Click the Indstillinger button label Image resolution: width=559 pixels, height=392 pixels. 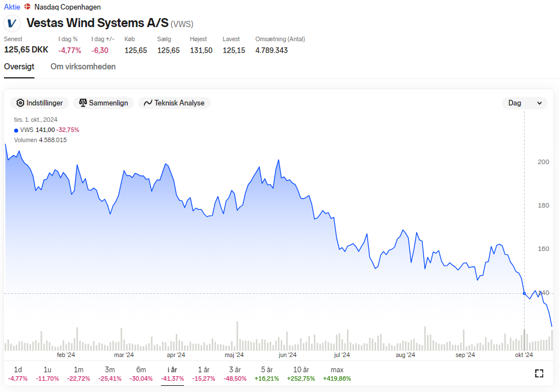tap(45, 103)
